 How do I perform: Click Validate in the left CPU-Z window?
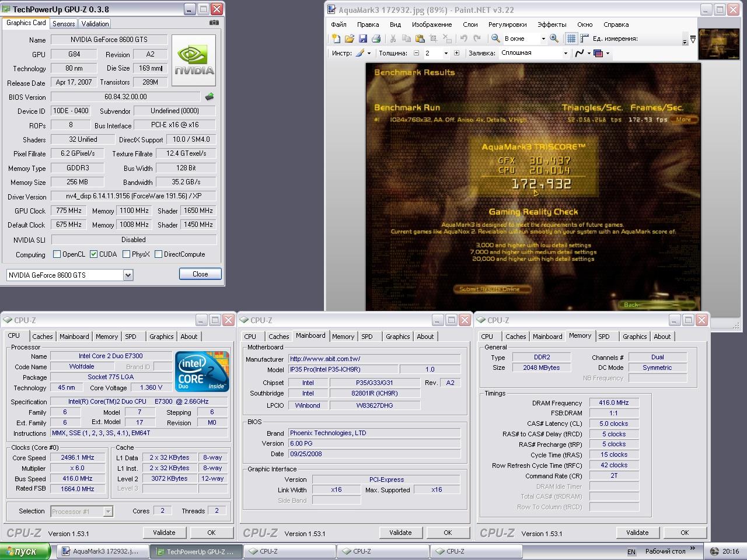pos(164,533)
